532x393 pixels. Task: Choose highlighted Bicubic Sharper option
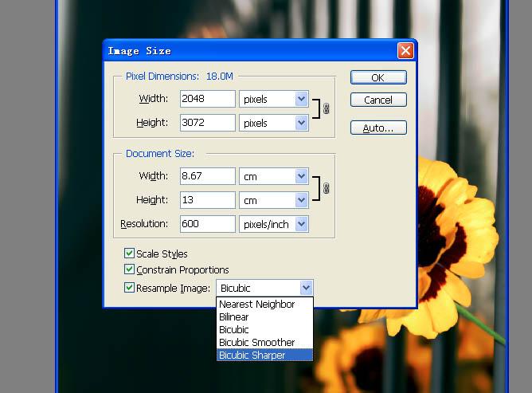click(264, 355)
